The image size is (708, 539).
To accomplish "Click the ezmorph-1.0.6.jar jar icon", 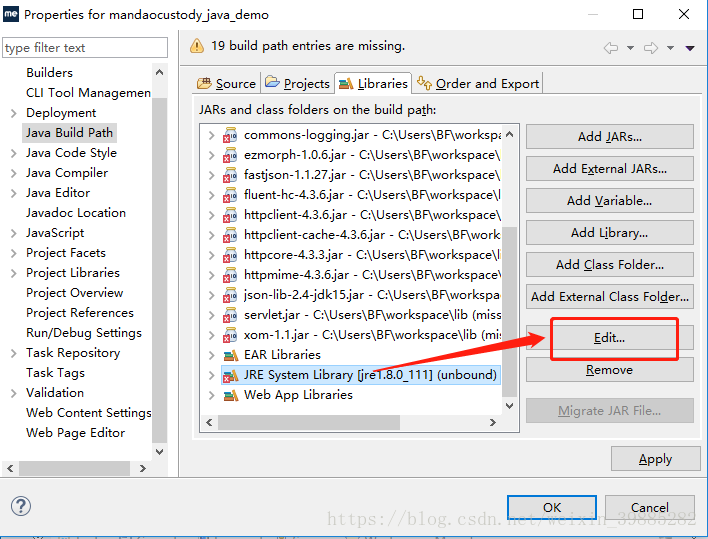I will click(230, 155).
